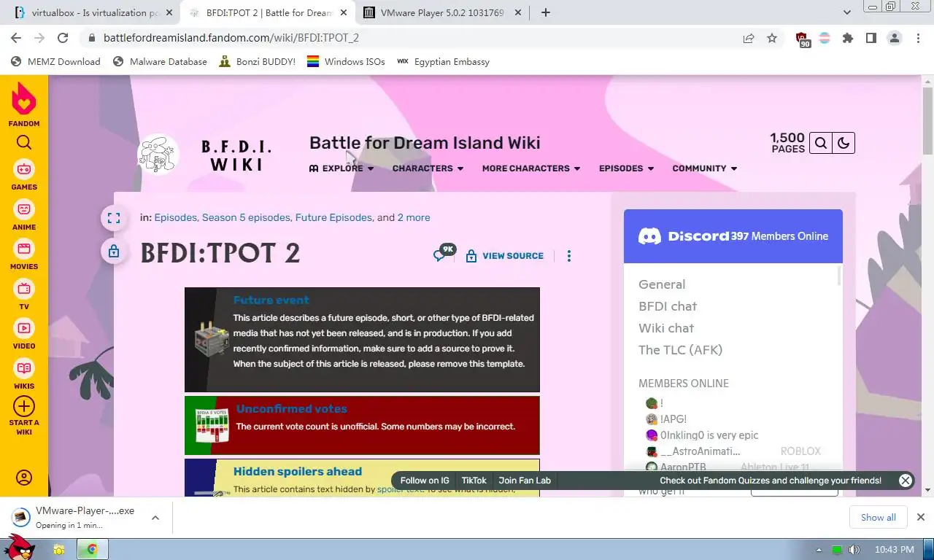Click the 10:43 PM taskbar clock

(894, 550)
